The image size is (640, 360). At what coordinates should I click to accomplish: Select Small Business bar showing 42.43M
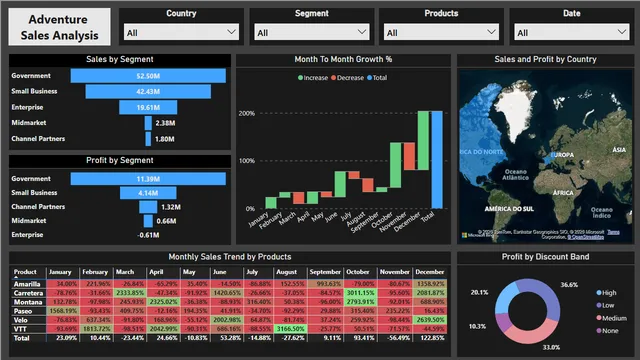[x=148, y=91]
